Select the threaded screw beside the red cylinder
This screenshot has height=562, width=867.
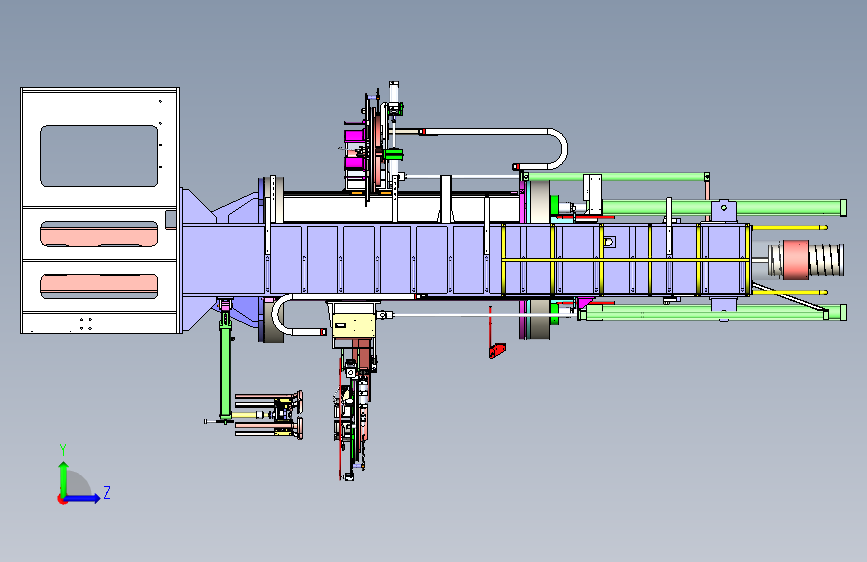(826, 260)
